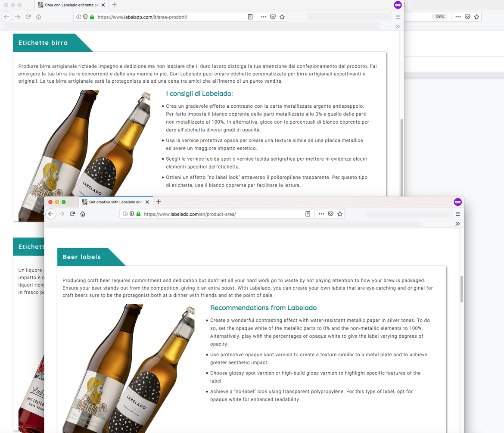Click the labelado.com/en/product-area address field

(x=215, y=214)
